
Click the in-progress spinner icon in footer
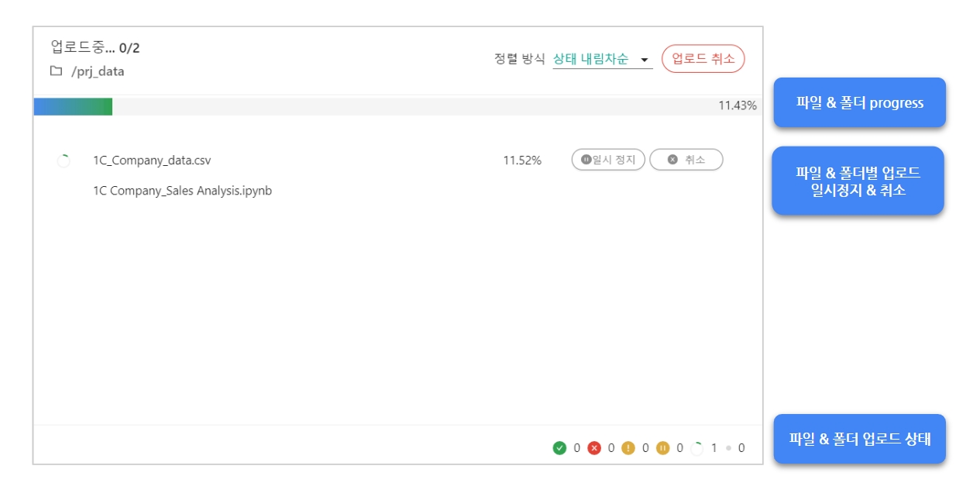coord(697,448)
